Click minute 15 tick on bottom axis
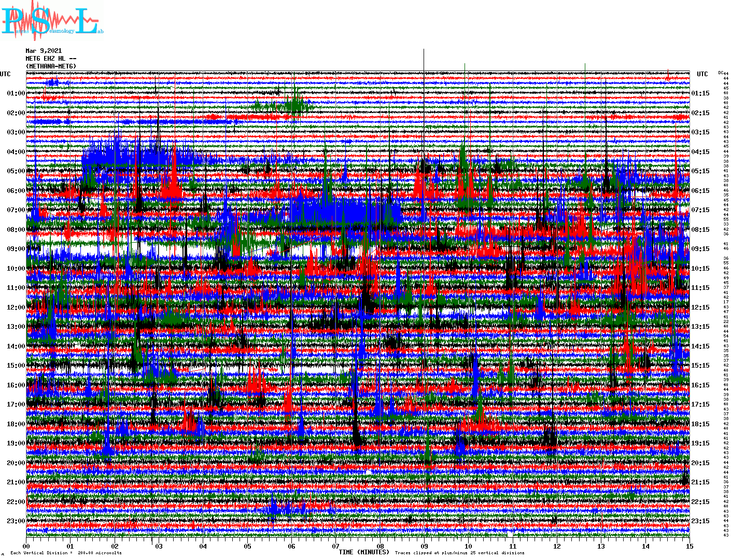Screen dimensions: 731x560 pyautogui.click(x=689, y=547)
